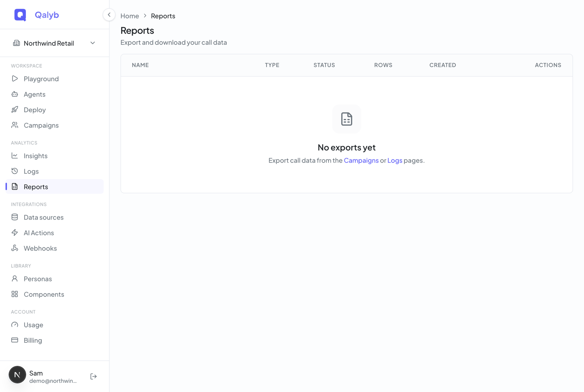Click the Reports breadcrumb item
Viewport: 584px width, 392px height.
click(163, 16)
